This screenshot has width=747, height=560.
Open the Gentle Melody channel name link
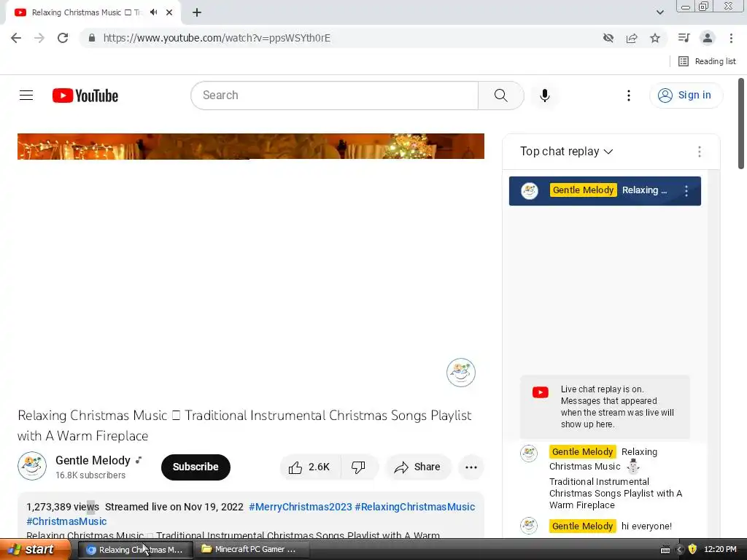pos(93,461)
